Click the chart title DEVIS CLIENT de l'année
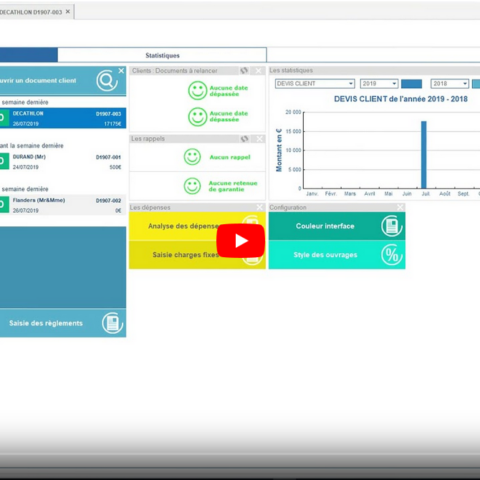Image resolution: width=480 pixels, height=480 pixels. tap(401, 99)
